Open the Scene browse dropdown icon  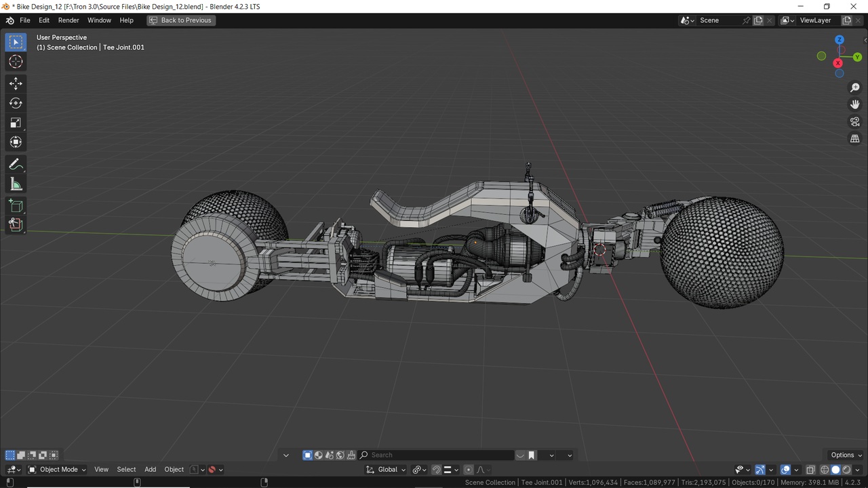[x=688, y=20]
